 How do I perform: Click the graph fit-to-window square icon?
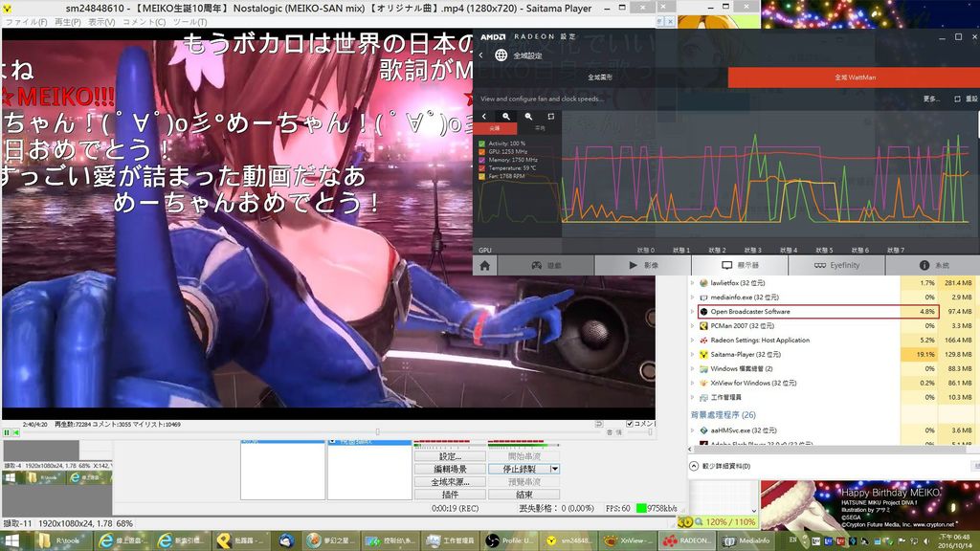pos(550,116)
